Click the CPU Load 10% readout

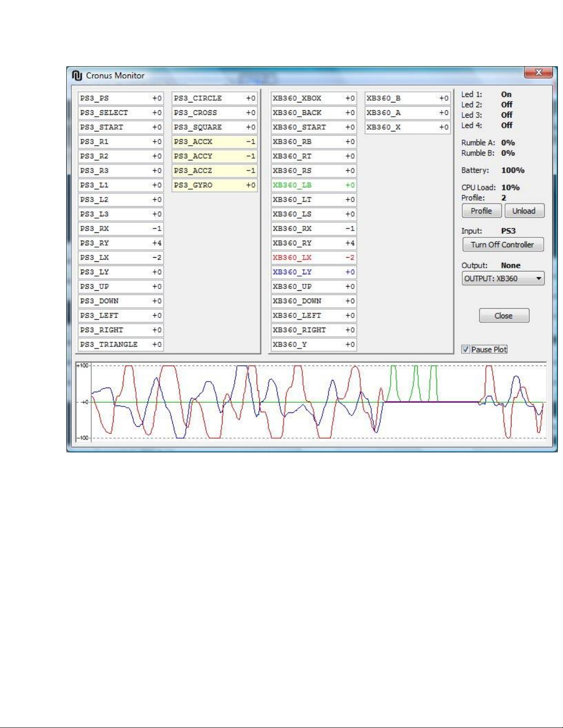point(510,187)
